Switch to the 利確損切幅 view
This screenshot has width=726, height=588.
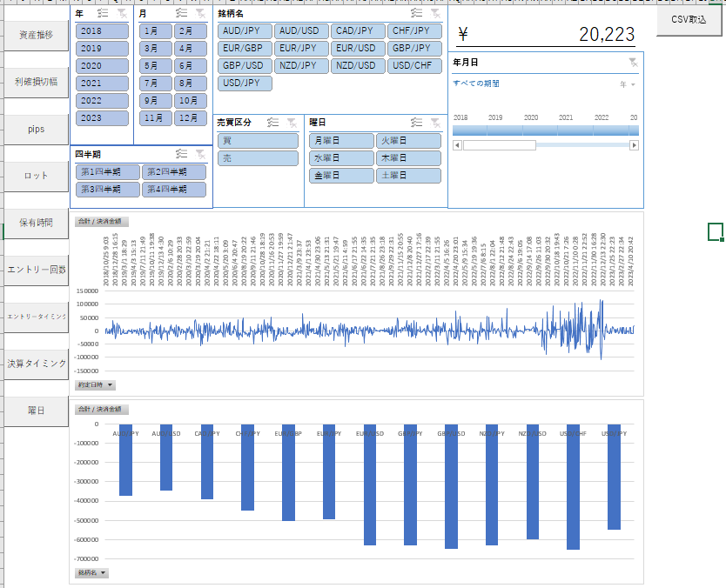[36, 83]
